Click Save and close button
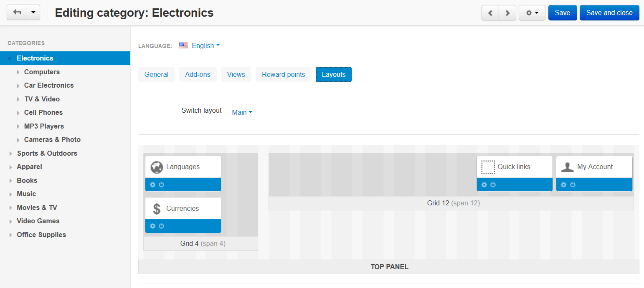The width and height of the screenshot is (644, 288). tap(609, 13)
